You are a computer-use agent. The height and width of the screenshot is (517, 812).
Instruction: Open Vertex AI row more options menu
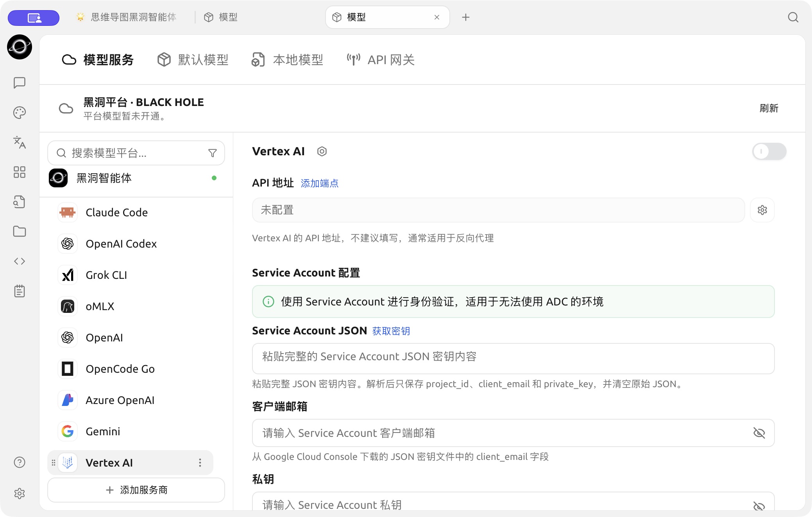[x=200, y=463]
